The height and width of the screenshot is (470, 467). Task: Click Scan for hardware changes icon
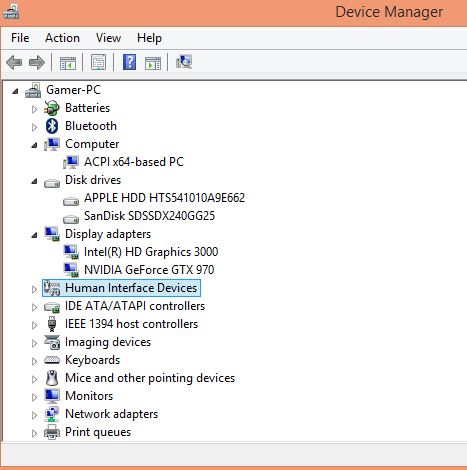pyautogui.click(x=184, y=62)
